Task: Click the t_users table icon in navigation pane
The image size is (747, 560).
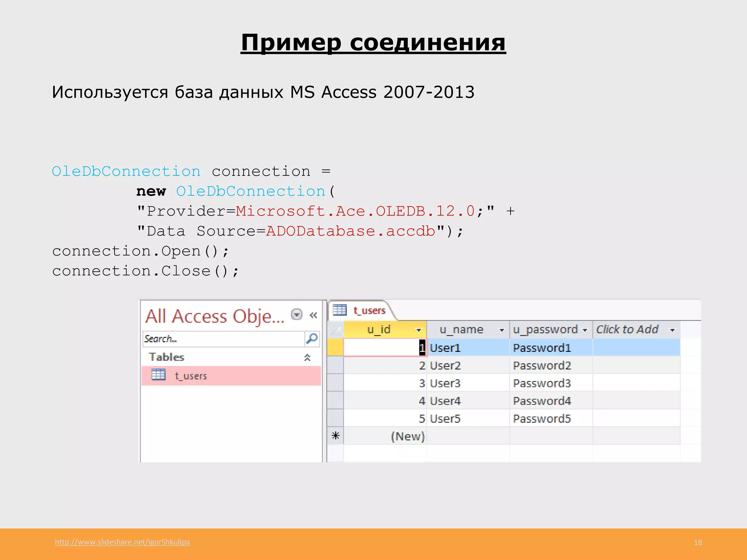Action: click(x=158, y=375)
